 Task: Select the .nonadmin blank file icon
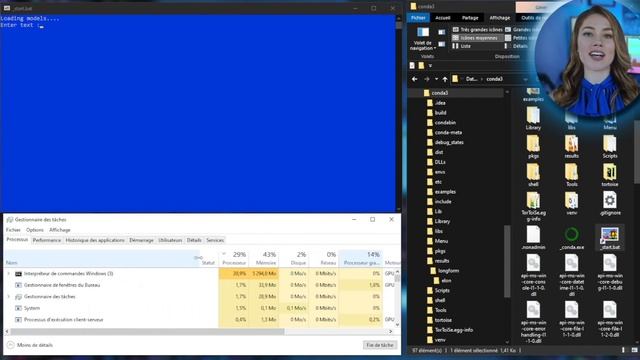[533, 235]
